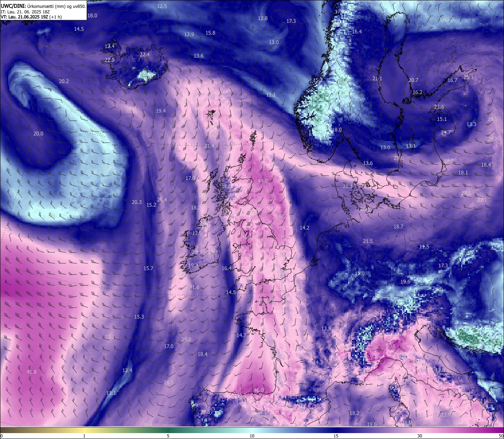Screen dimensions: 504x439
Task: Click the 11.0 value over southern Germany
Action: click(359, 273)
